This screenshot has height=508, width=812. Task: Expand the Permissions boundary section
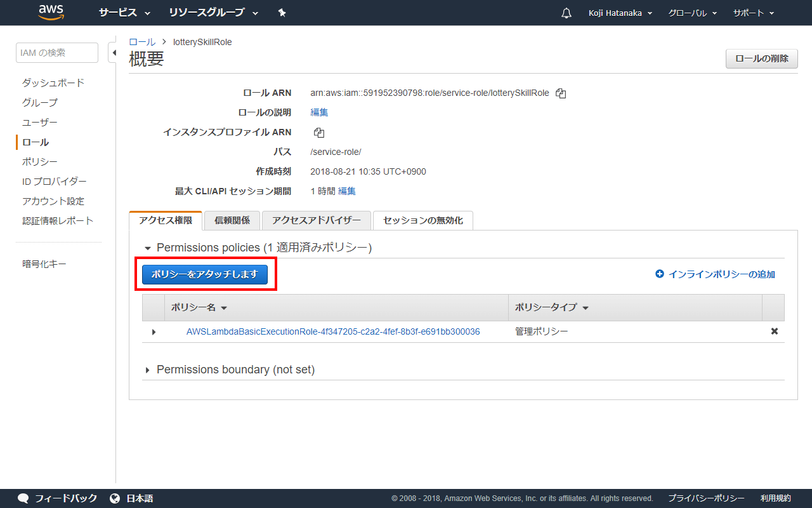click(148, 370)
